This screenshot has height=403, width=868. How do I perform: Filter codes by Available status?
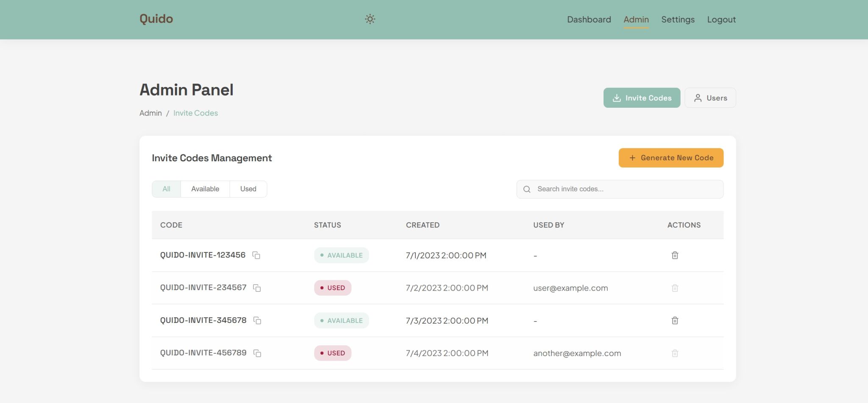[x=205, y=189]
